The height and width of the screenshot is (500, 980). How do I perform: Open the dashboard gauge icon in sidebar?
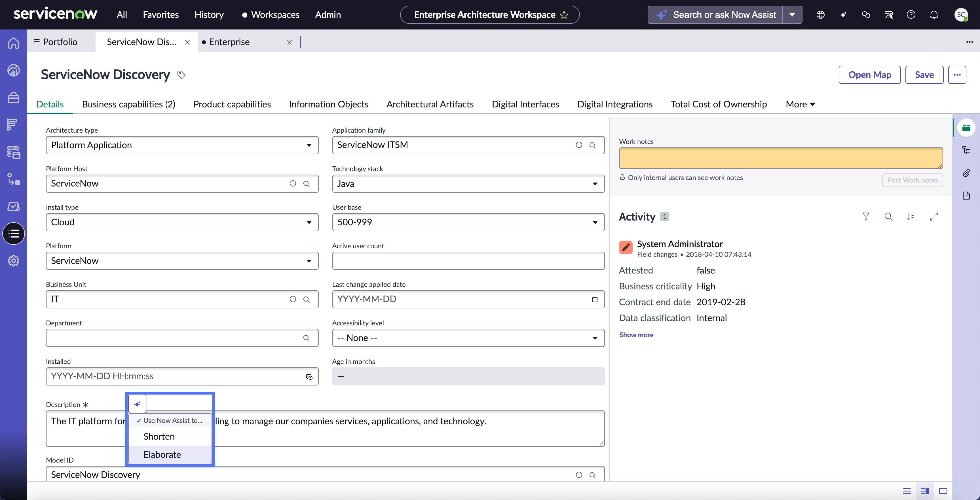coord(14,70)
